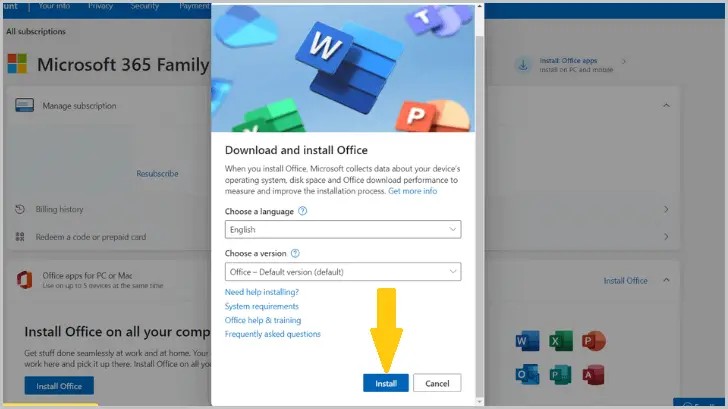Click the Install Office link on the right
The image size is (728, 409).
tap(625, 280)
